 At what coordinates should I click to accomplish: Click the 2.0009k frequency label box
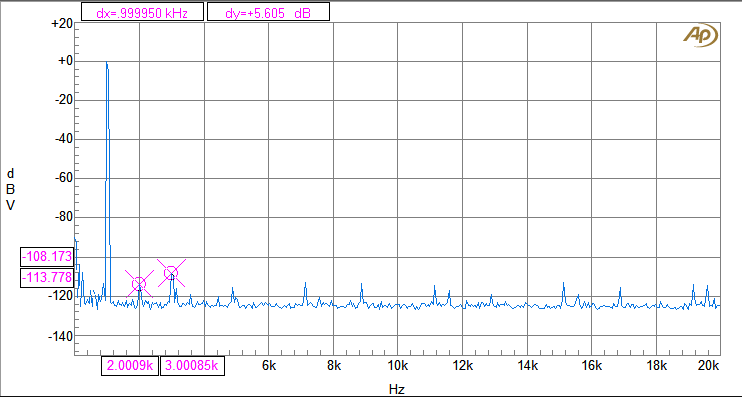tap(130, 366)
